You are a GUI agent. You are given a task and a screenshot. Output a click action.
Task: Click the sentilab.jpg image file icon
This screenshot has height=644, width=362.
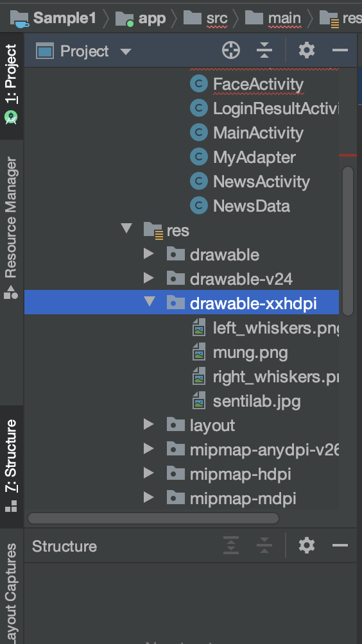[199, 401]
